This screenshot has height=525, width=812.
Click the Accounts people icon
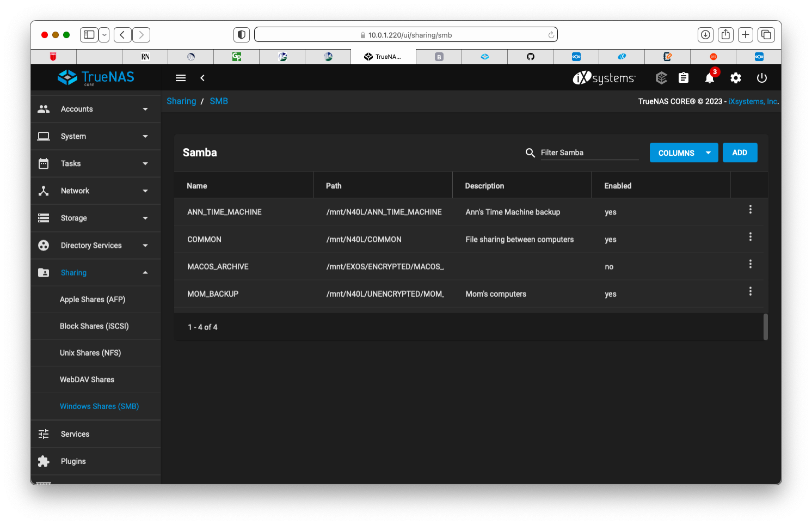pos(44,109)
